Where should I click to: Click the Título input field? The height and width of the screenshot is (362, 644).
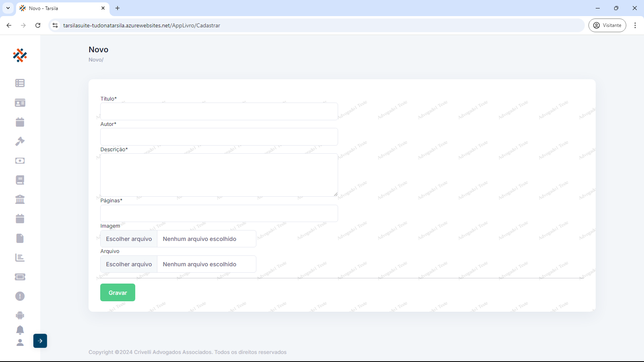219,111
